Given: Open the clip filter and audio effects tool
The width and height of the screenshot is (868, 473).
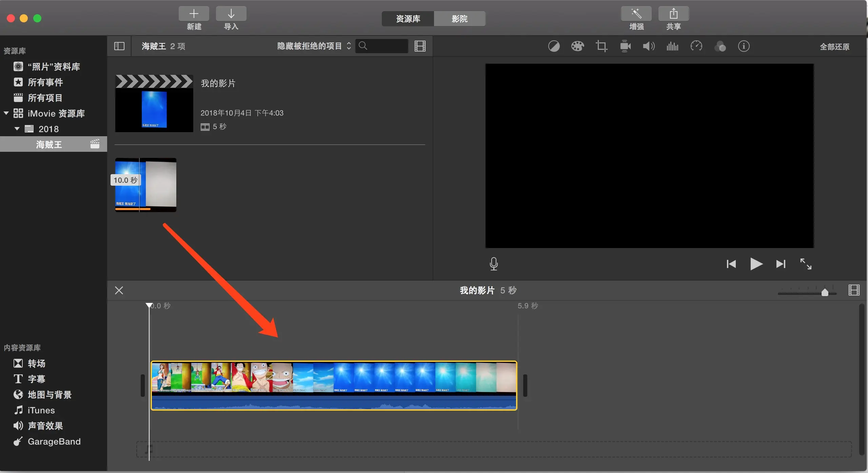Looking at the screenshot, I should [x=720, y=46].
